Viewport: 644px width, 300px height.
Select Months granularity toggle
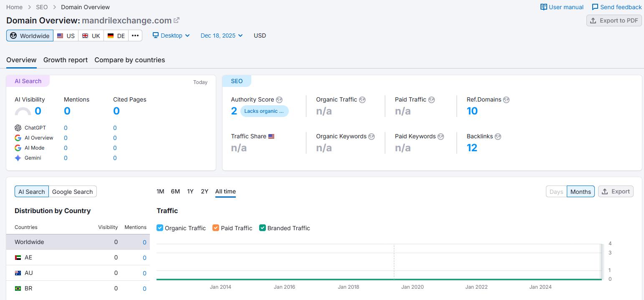(581, 191)
